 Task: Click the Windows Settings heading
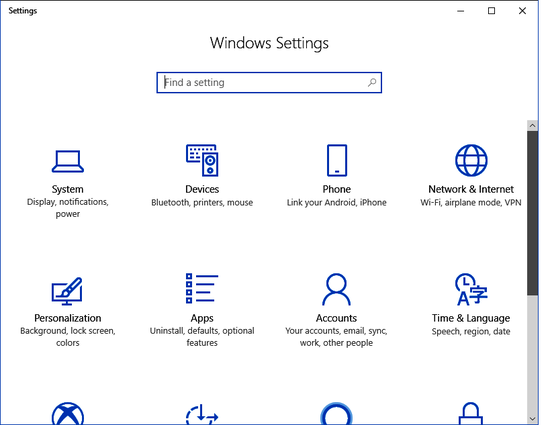pyautogui.click(x=269, y=43)
